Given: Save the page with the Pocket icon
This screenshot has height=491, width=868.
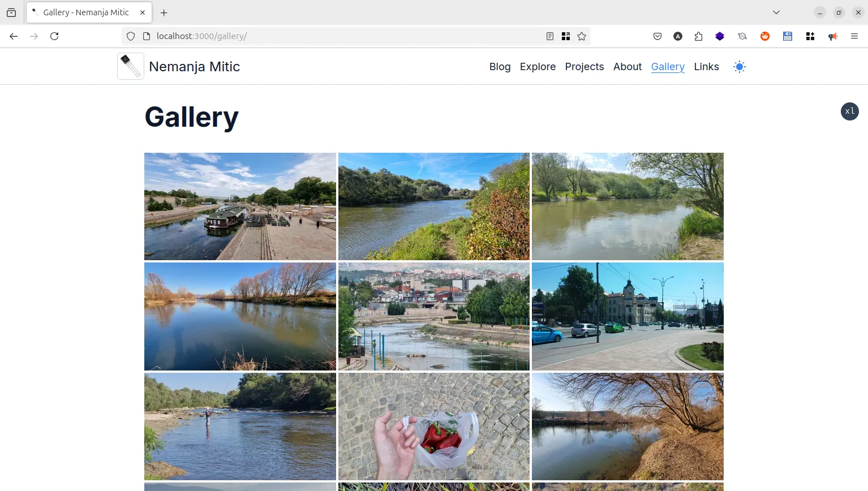Looking at the screenshot, I should tap(658, 36).
